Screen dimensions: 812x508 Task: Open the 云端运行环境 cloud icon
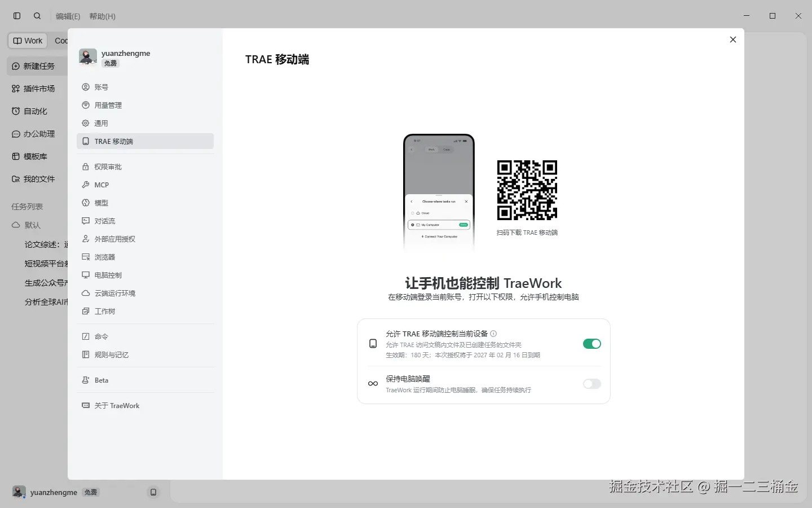pyautogui.click(x=86, y=293)
